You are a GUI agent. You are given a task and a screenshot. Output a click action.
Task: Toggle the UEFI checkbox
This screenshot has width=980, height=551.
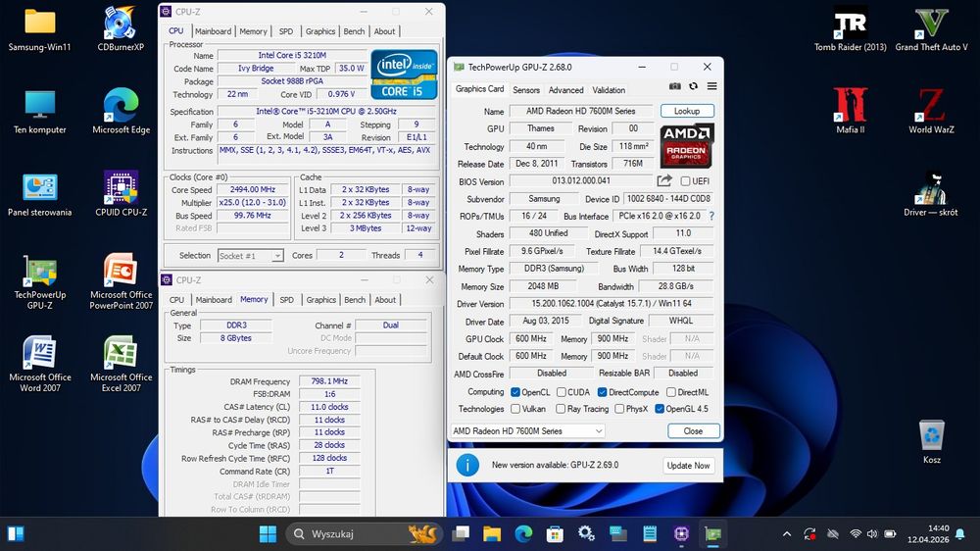686,181
